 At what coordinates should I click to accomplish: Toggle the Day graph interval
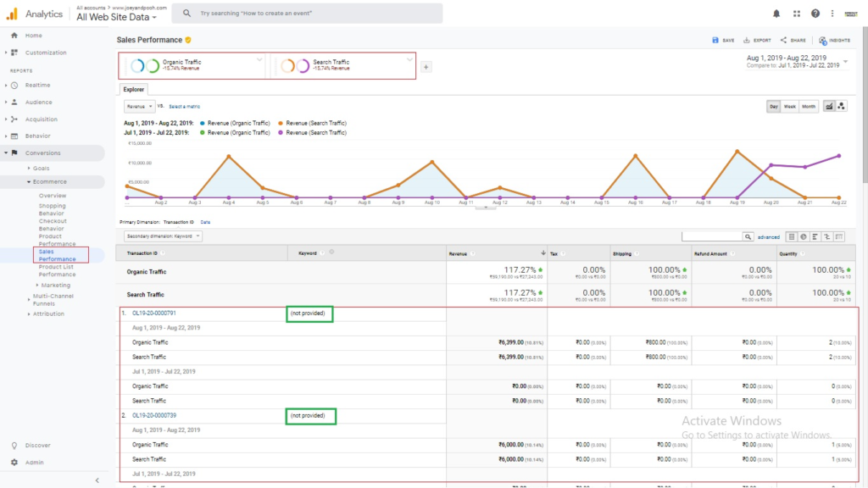(773, 106)
